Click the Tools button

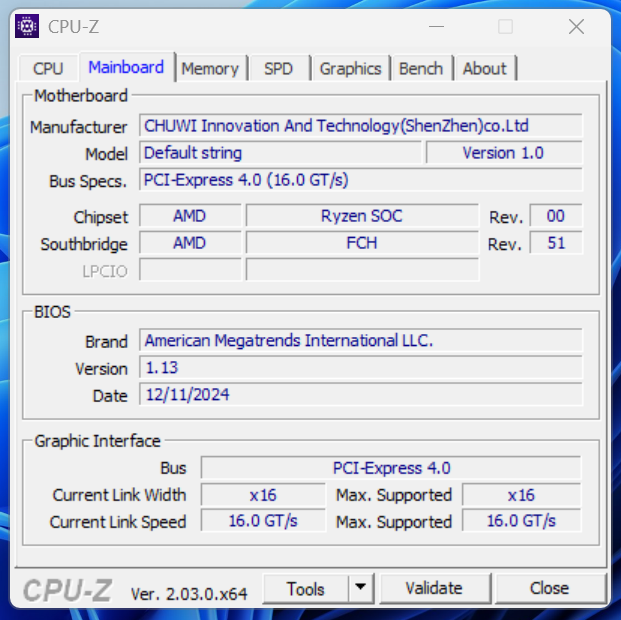pyautogui.click(x=305, y=589)
